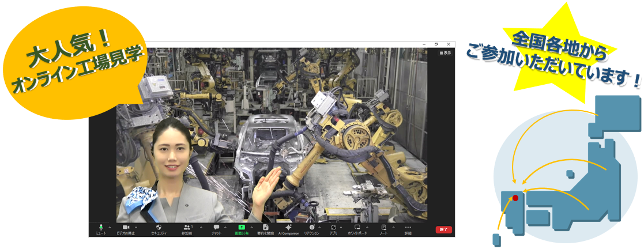Image resolution: width=644 pixels, height=249 pixels.
Task: Expand audio options arrow beside ミュート
Action: [110, 227]
